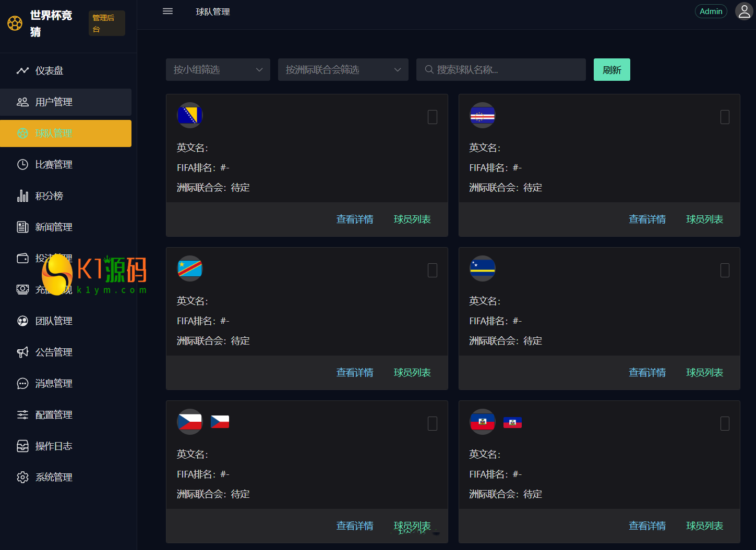The image size is (756, 550).
Task: Click 球员列表 on DR Congo card
Action: point(412,373)
